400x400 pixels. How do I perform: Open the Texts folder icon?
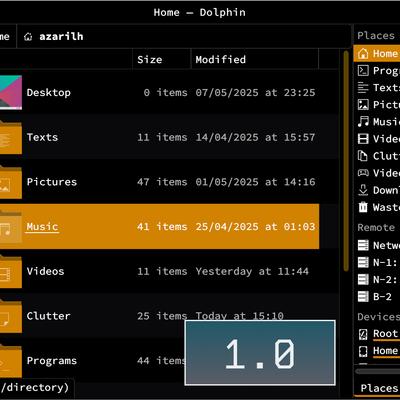pos(11,137)
